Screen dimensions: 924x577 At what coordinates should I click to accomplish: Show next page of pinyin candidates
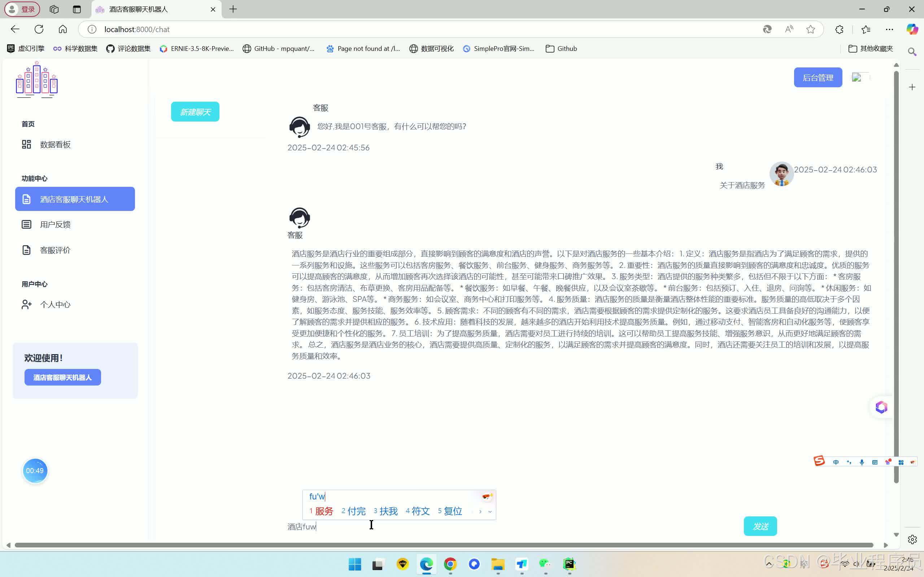coord(480,511)
